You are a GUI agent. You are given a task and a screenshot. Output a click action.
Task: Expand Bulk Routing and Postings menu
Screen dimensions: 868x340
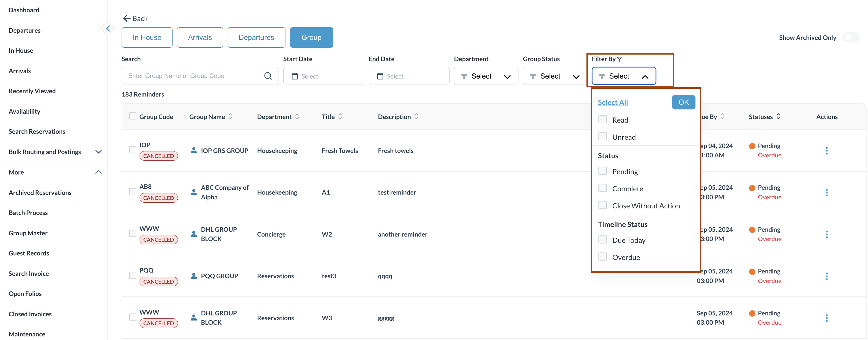tap(98, 152)
